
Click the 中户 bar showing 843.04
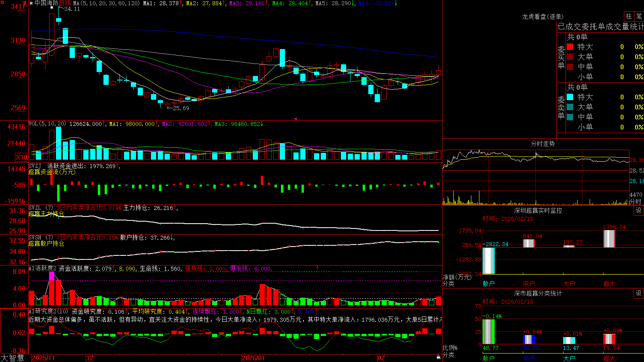click(x=529, y=243)
